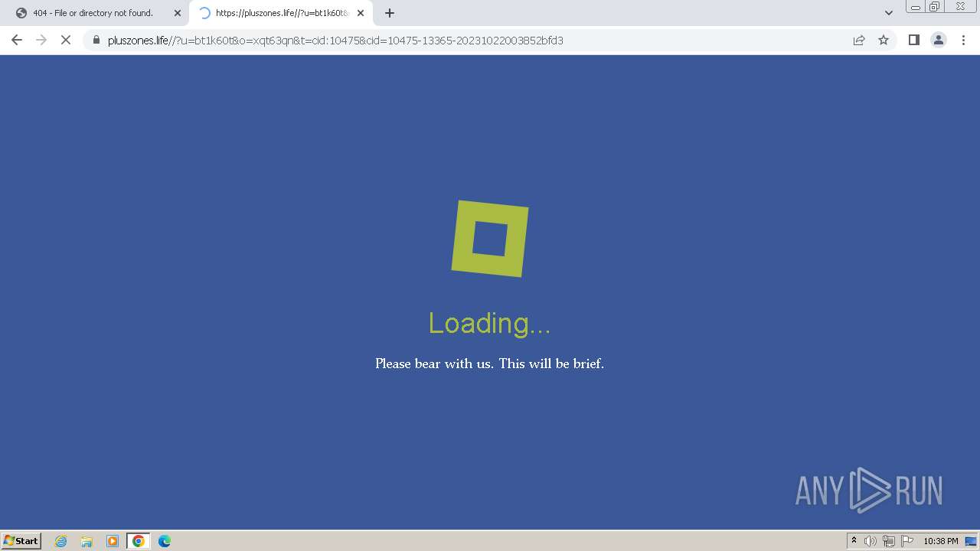980x551 pixels.
Task: Launch Internet Explorer from taskbar
Action: 61,541
